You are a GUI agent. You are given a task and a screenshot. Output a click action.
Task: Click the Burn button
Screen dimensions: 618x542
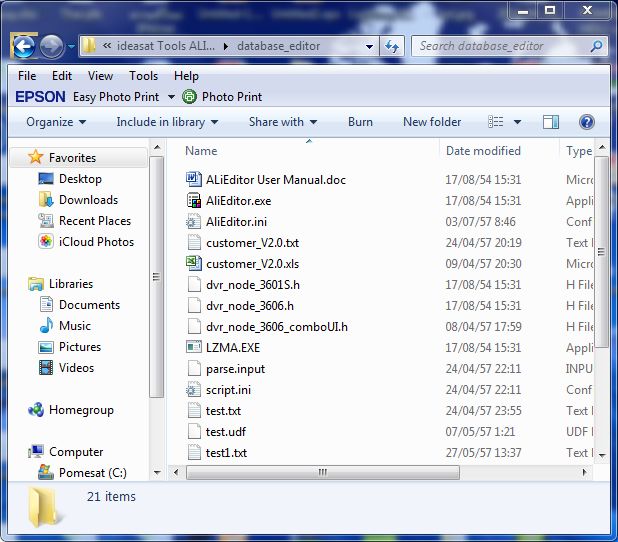(360, 122)
